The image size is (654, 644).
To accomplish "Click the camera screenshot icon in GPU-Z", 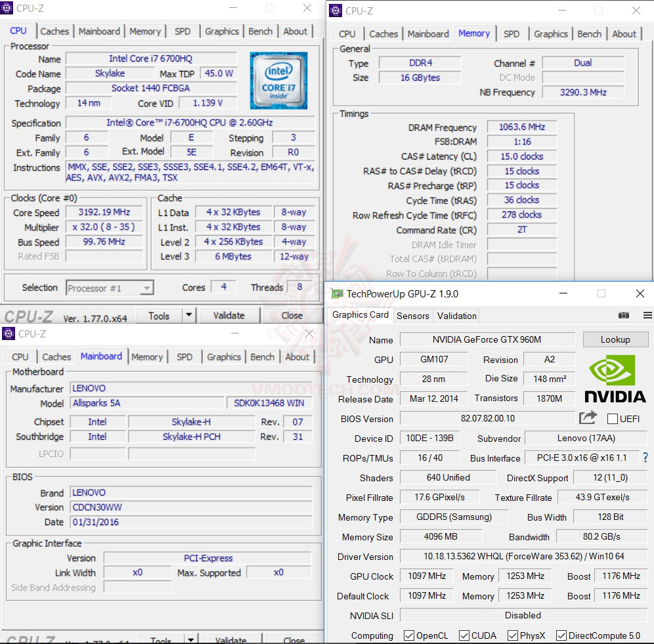I will click(624, 315).
